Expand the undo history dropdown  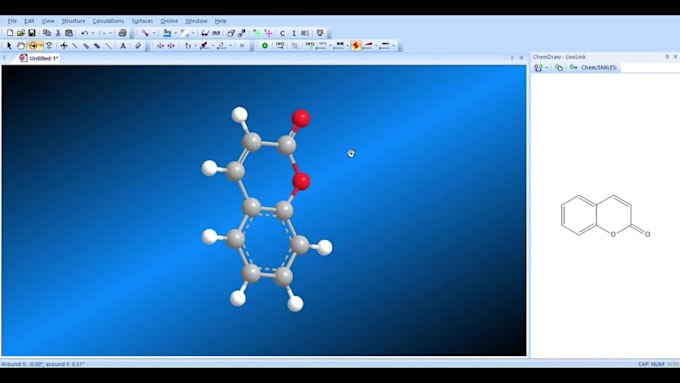click(x=92, y=33)
